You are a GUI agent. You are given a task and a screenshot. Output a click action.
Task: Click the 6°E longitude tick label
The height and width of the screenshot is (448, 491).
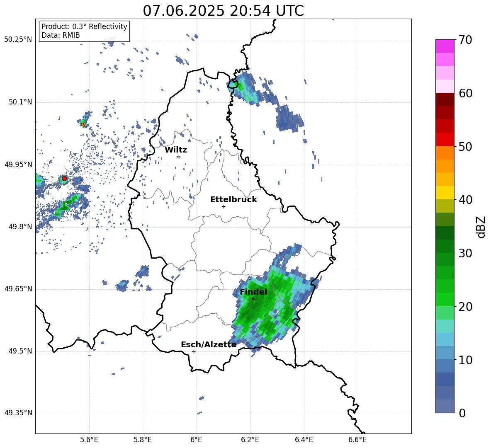[196, 440]
